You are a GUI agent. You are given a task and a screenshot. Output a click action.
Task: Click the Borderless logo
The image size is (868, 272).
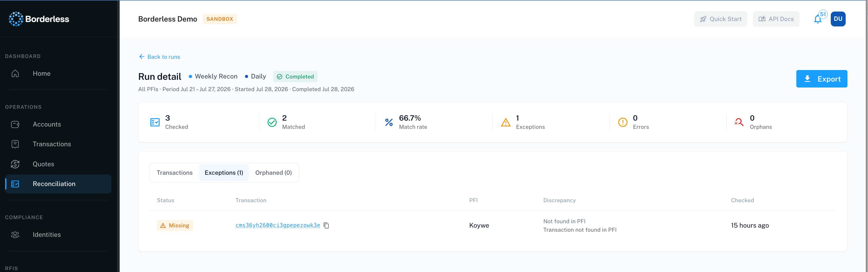tap(39, 19)
